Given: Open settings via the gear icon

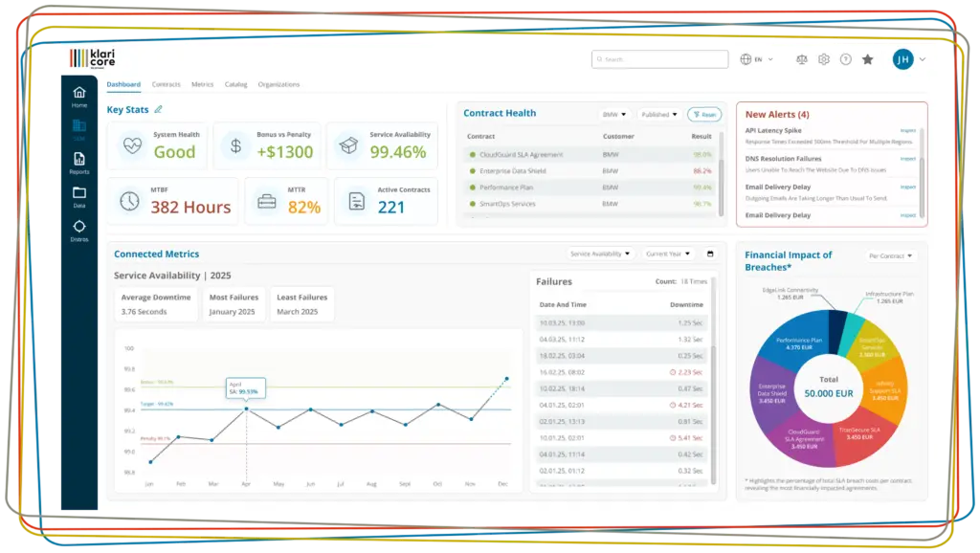Looking at the screenshot, I should pyautogui.click(x=824, y=59).
